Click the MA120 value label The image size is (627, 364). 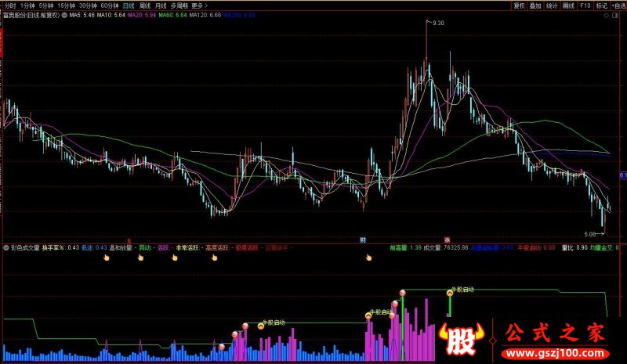(205, 15)
